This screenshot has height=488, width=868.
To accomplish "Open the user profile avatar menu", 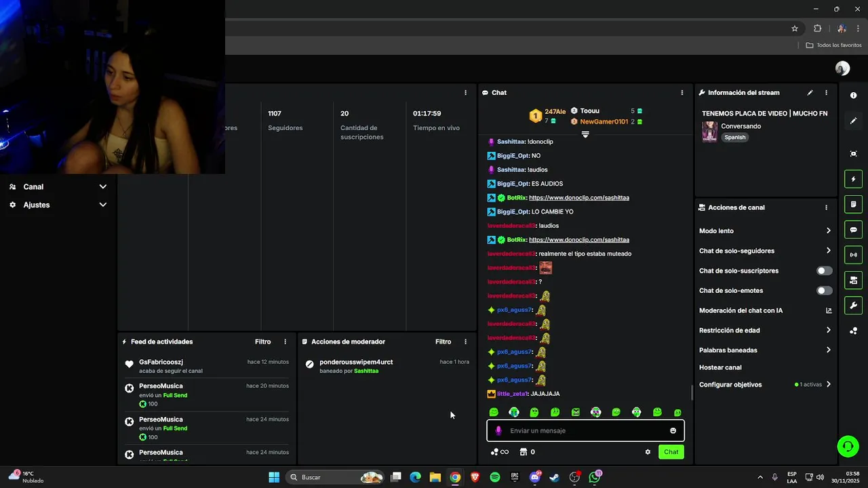I will tap(842, 68).
